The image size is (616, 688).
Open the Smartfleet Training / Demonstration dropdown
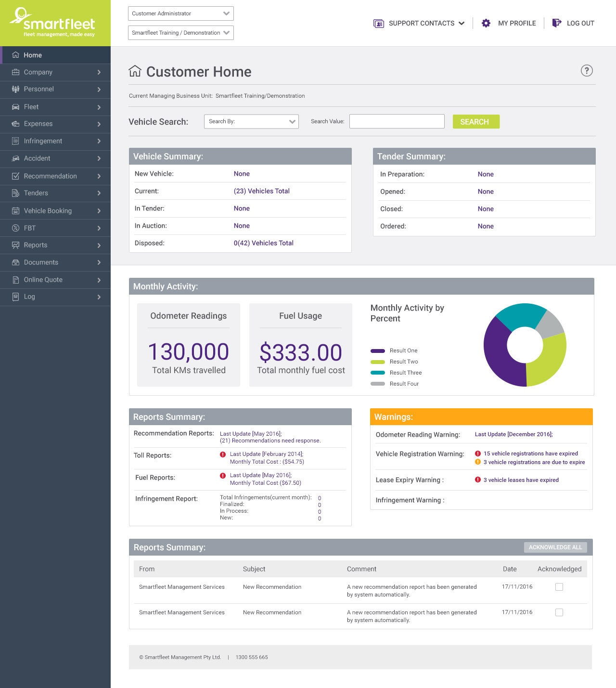[x=180, y=33]
